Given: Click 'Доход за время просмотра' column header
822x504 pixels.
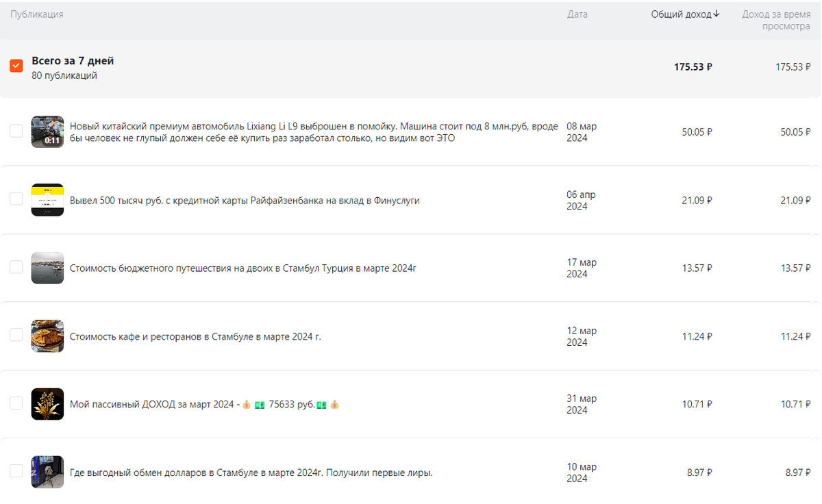Looking at the screenshot, I should pyautogui.click(x=776, y=20).
